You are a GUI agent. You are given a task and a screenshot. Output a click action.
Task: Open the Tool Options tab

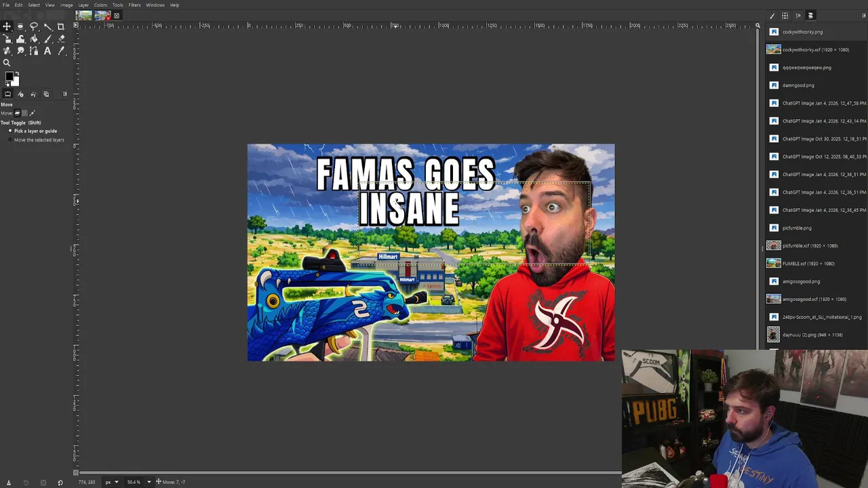point(7,94)
